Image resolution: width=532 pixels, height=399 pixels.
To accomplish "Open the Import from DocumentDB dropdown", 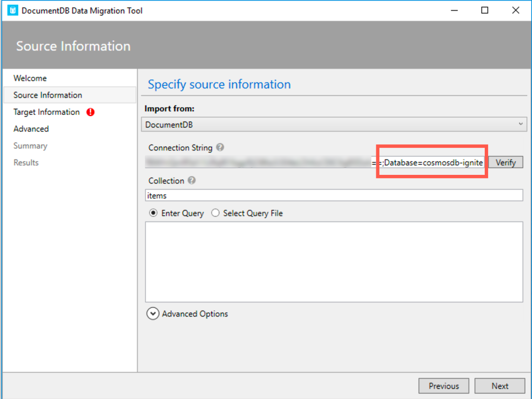I will tap(334, 125).
